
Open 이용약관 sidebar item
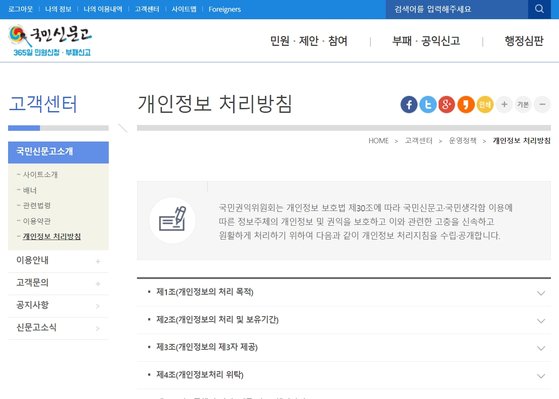click(37, 221)
